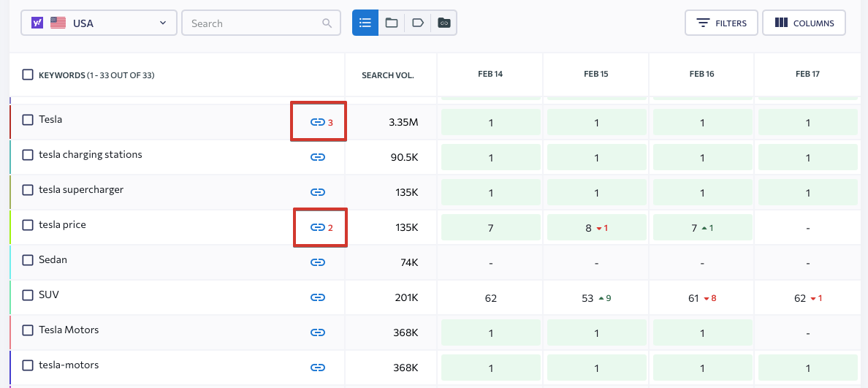
Task: Open link icon for Sedan keyword
Action: (x=317, y=262)
